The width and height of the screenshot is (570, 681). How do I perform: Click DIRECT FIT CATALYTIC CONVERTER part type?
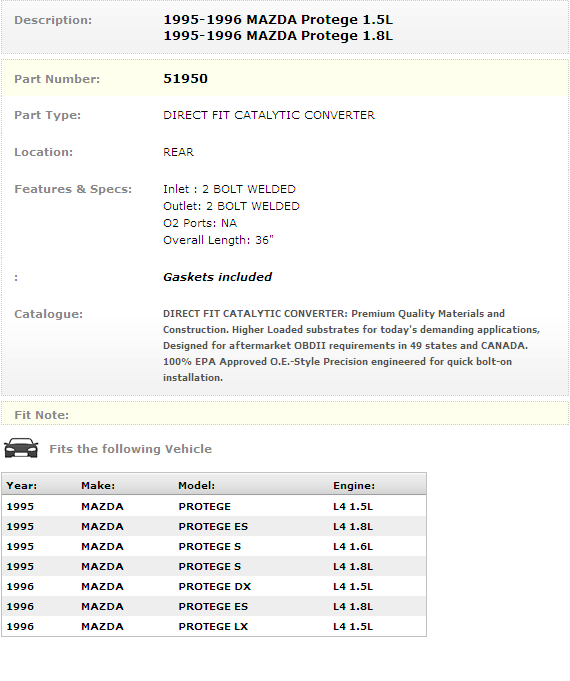point(268,115)
